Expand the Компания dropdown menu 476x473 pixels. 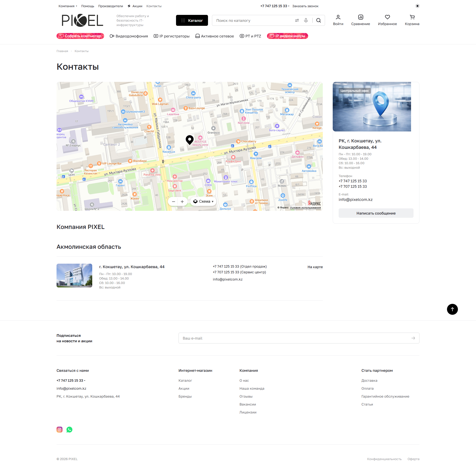[68, 6]
